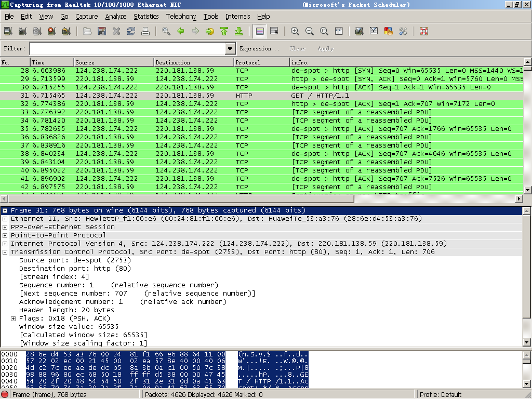
Task: Click the Apply filter button
Action: coord(325,48)
